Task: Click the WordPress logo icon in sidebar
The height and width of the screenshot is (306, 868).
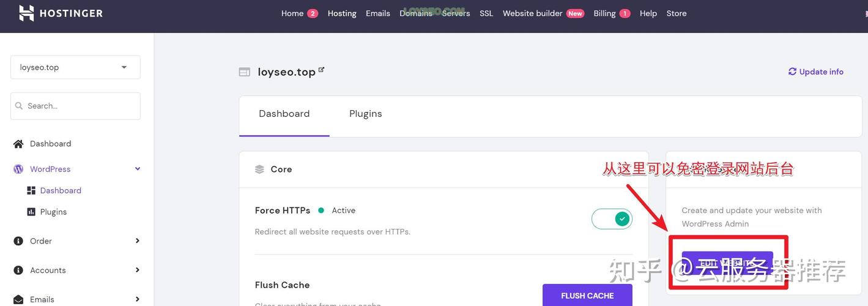Action: [x=18, y=169]
